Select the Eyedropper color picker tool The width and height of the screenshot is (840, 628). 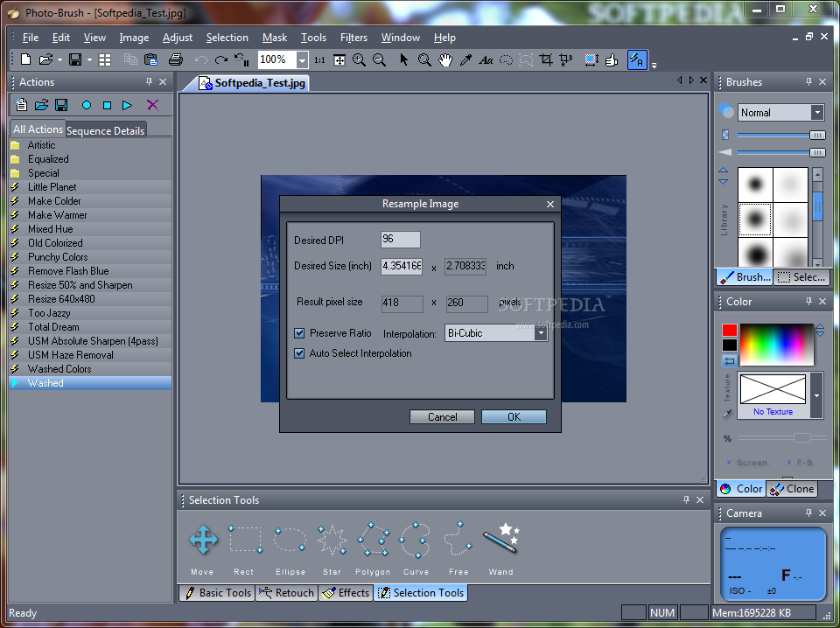point(465,59)
